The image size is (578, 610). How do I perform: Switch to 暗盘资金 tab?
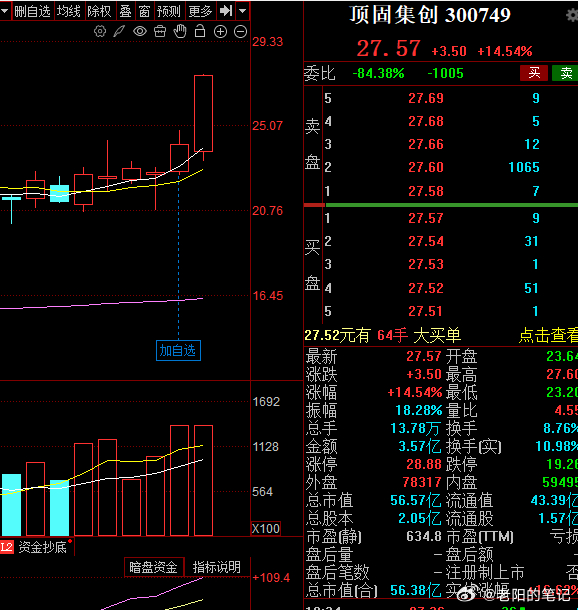[153, 567]
